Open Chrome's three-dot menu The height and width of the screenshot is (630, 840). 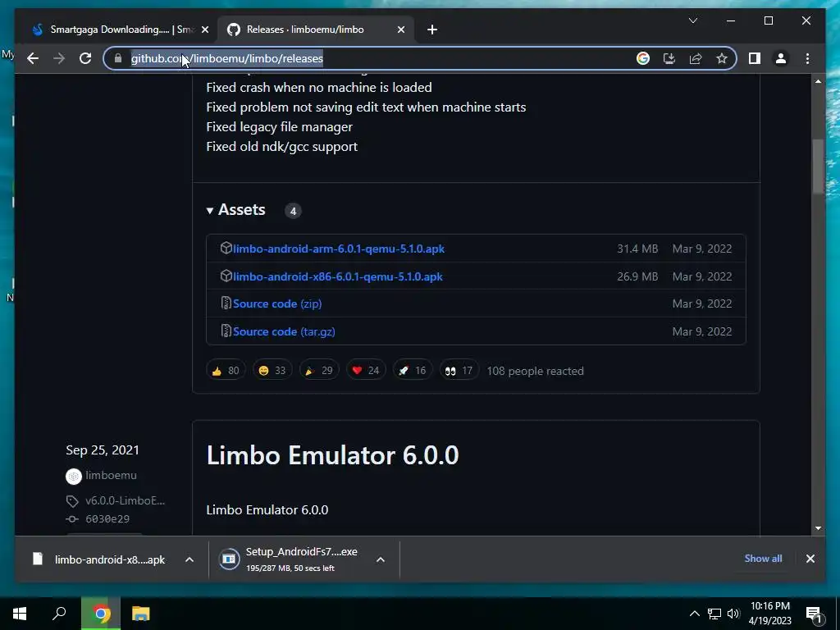(x=807, y=58)
